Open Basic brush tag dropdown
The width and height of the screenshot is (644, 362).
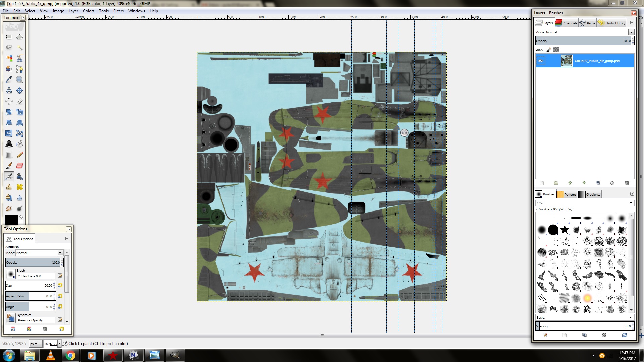point(631,317)
